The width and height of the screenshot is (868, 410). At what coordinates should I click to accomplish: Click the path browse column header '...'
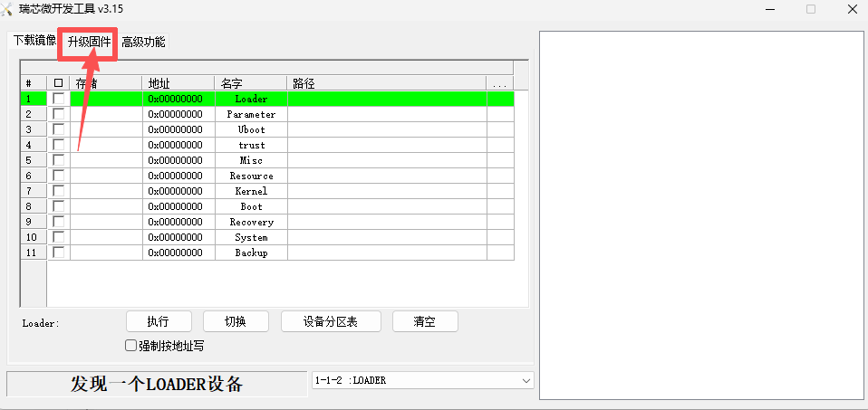pyautogui.click(x=499, y=83)
